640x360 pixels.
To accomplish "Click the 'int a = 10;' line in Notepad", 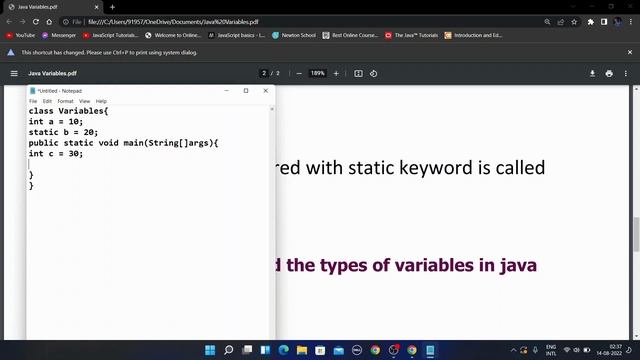I will [56, 122].
